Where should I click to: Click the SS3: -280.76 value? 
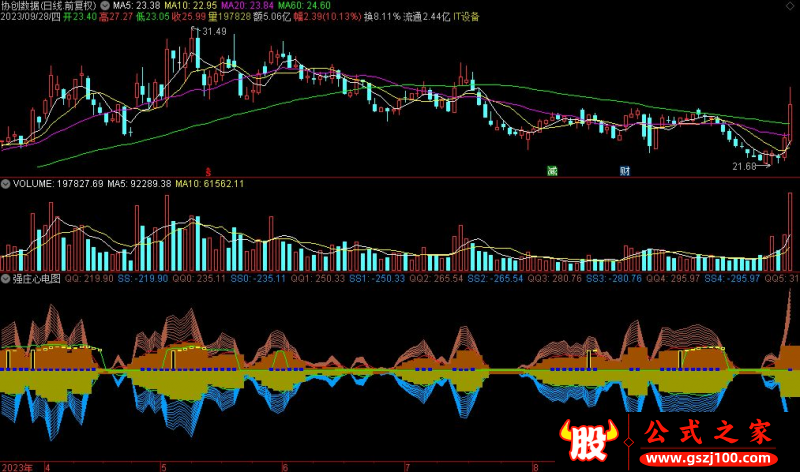click(x=614, y=279)
